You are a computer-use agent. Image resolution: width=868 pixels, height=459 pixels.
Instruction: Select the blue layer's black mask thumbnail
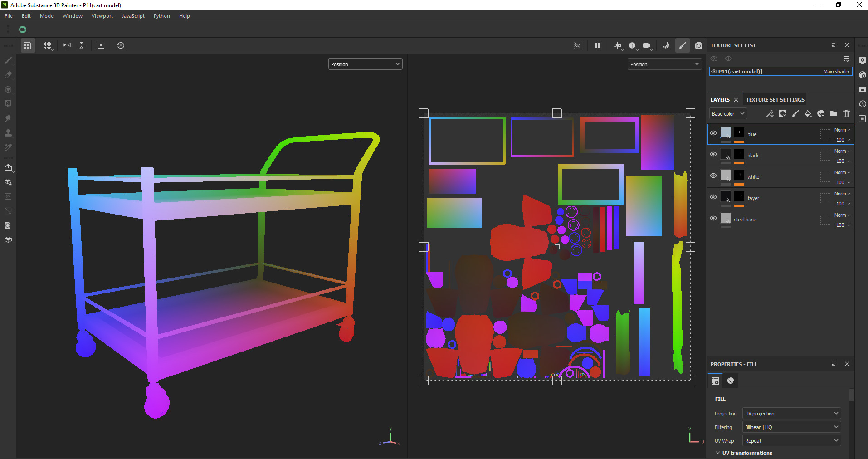(739, 132)
